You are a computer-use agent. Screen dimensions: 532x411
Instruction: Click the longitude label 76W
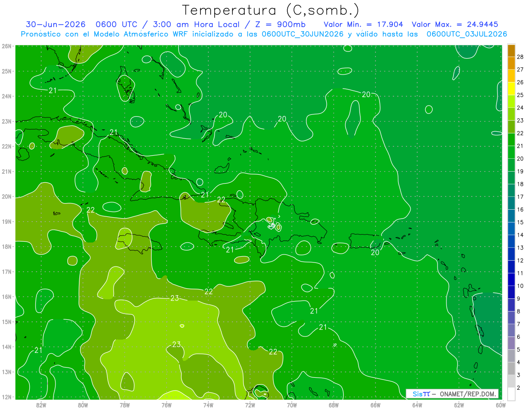click(x=166, y=405)
